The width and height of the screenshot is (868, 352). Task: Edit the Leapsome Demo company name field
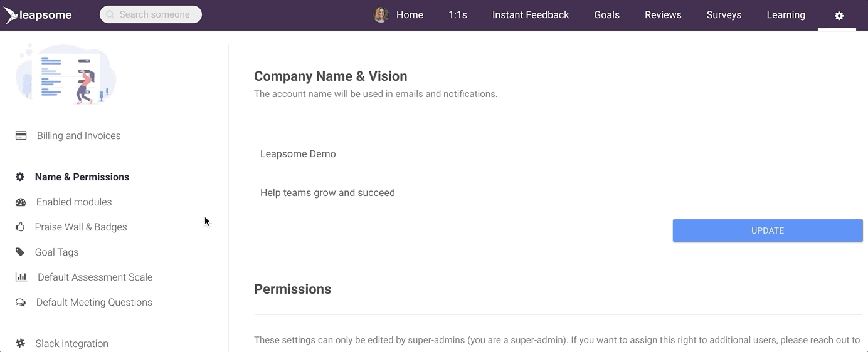(558, 154)
